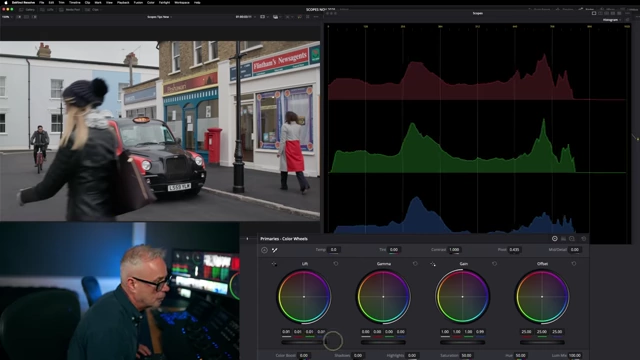
Task: Click center of the Gamma color wheel
Action: tap(383, 297)
